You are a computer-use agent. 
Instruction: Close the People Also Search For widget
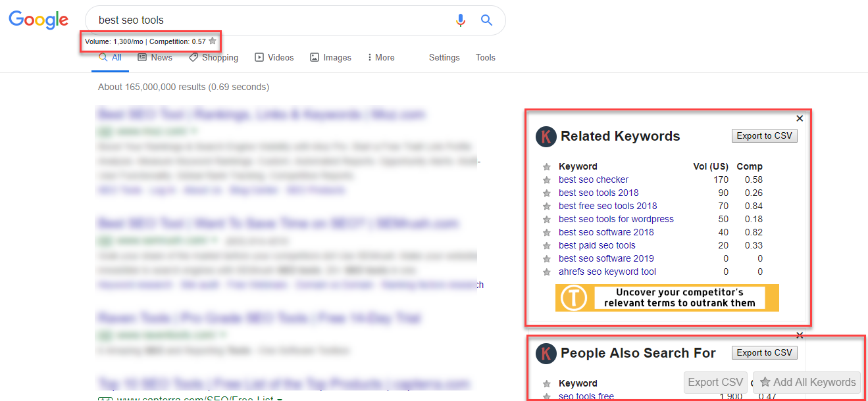coord(800,335)
